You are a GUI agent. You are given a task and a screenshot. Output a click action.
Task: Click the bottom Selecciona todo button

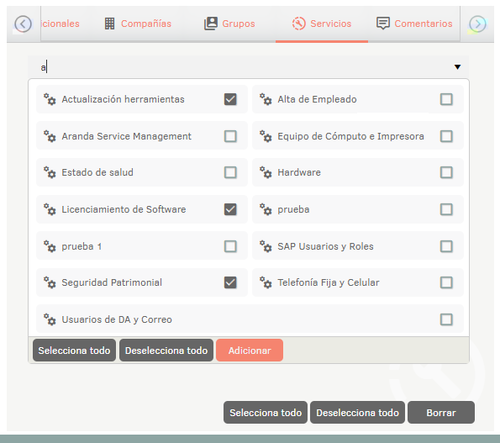[265, 413]
